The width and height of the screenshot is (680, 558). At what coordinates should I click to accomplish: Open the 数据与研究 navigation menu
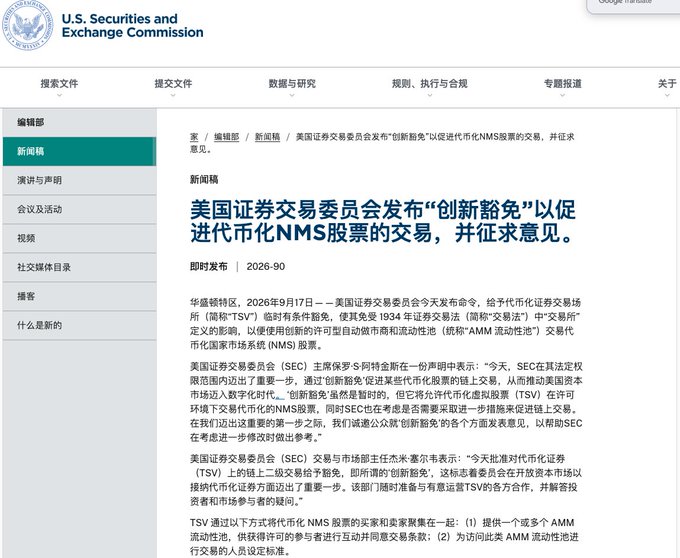[x=292, y=84]
